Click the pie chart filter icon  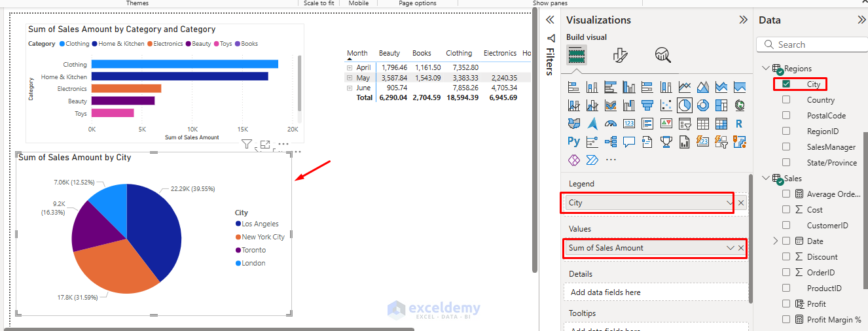(247, 145)
